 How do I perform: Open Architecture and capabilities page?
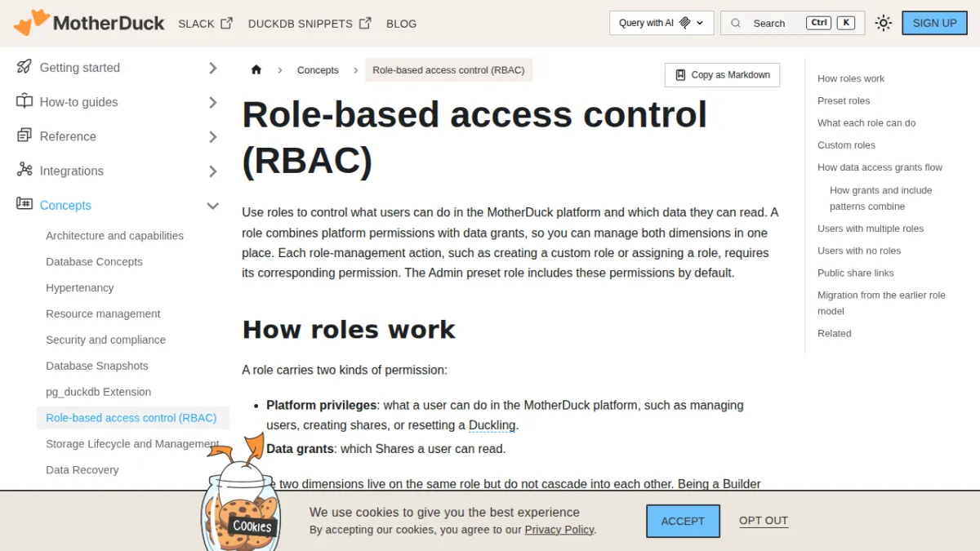[x=114, y=235]
